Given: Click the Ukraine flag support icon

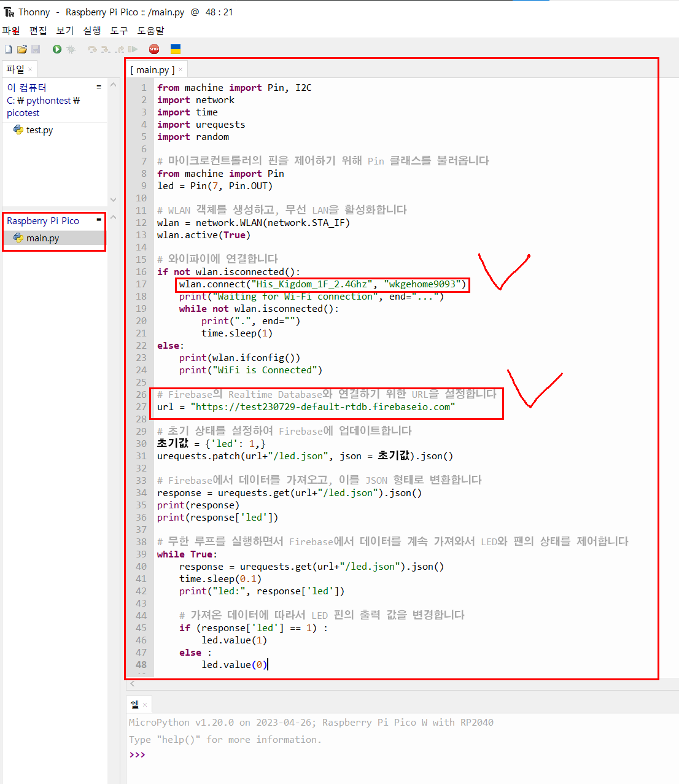Looking at the screenshot, I should point(175,49).
